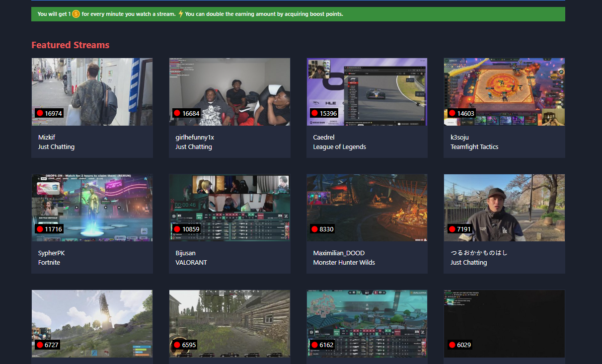Click the 16684 live viewer badge
The width and height of the screenshot is (602, 364).
(x=187, y=113)
